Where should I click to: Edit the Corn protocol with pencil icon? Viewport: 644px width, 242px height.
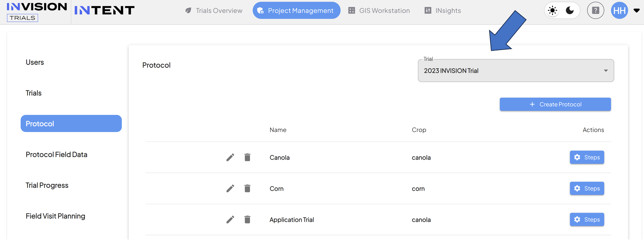coord(230,189)
